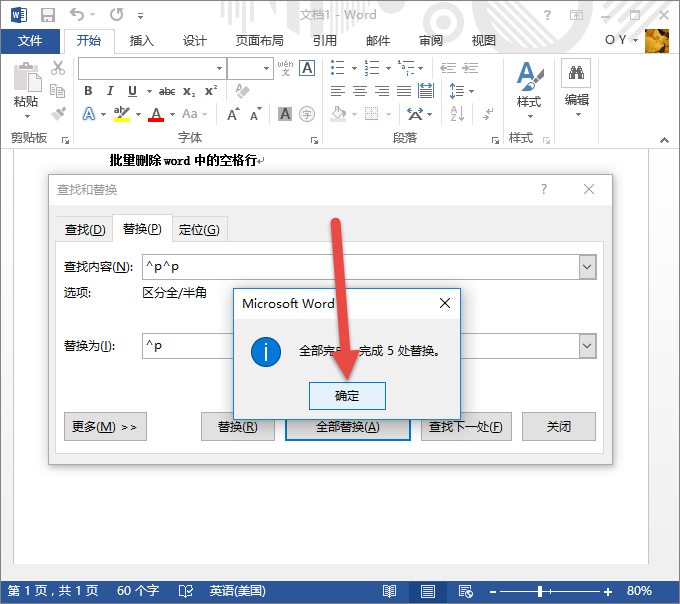Click the zoom slider in status bar
Screen dimensions: 680x604
point(554,591)
